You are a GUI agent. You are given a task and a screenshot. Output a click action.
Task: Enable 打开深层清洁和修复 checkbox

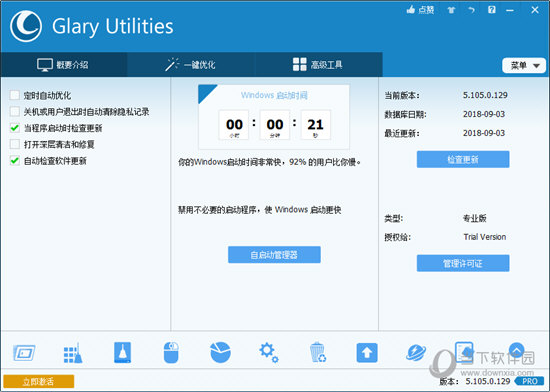(x=15, y=144)
